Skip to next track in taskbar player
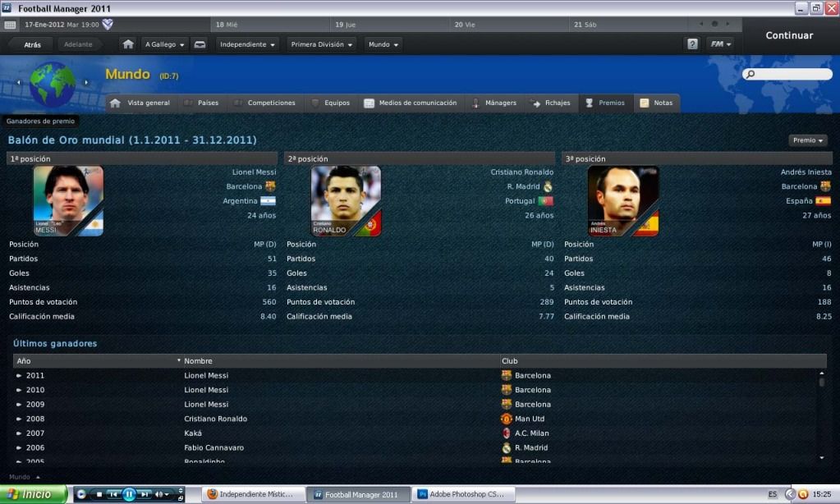The width and height of the screenshot is (840, 504). pyautogui.click(x=145, y=494)
